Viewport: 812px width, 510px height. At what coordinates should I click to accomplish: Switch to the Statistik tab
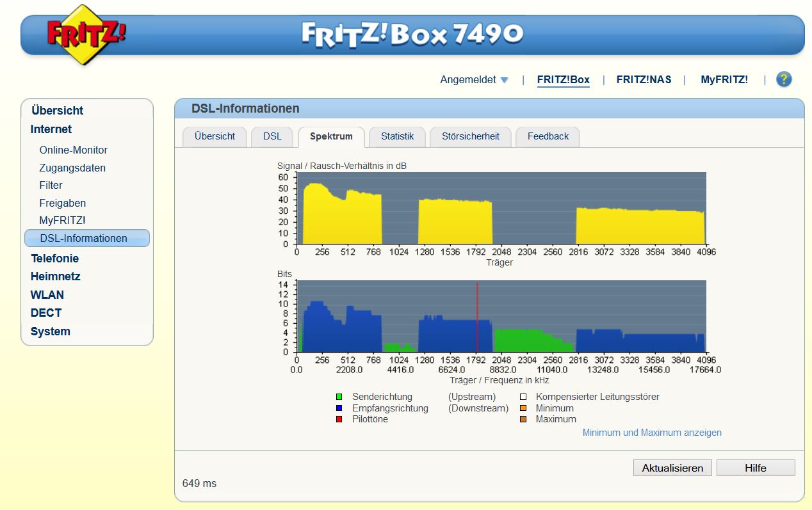(397, 137)
